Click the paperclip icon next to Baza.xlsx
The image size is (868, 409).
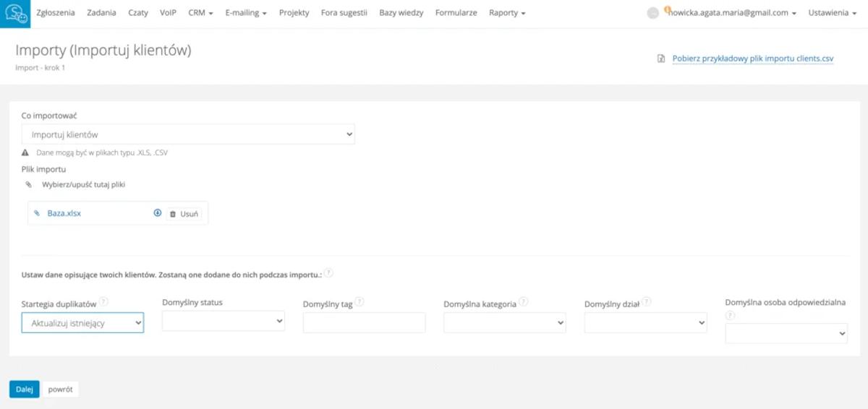[37, 214]
